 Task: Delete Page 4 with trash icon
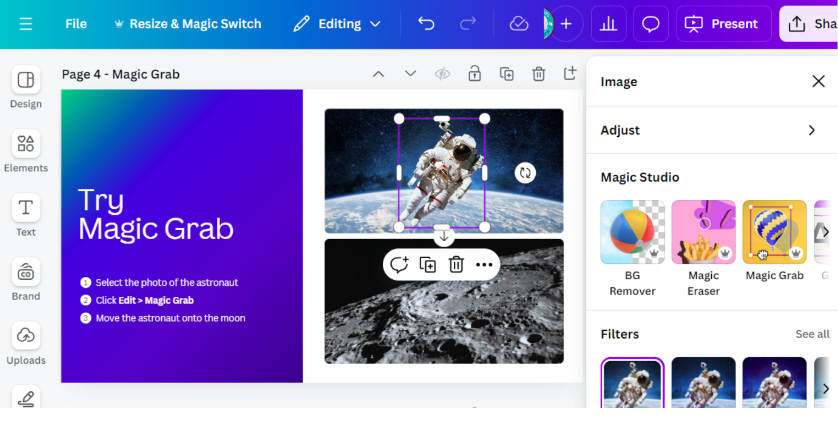coord(539,74)
